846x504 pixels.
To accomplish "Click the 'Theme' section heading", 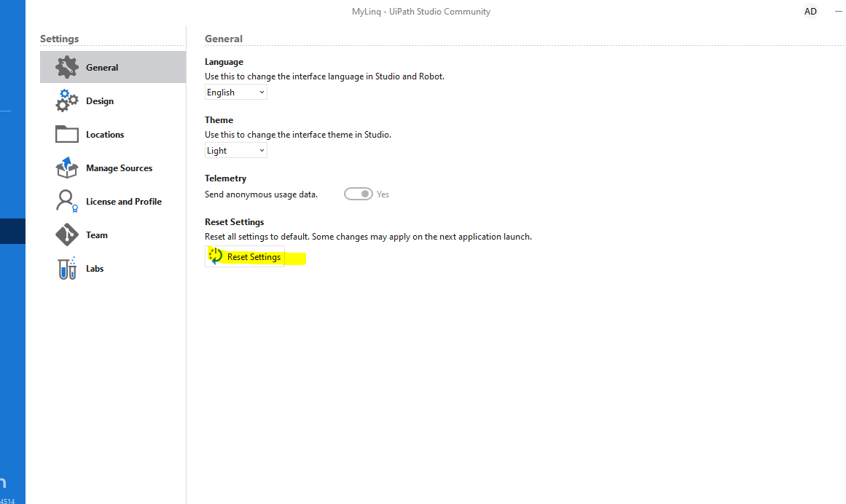I will point(219,120).
